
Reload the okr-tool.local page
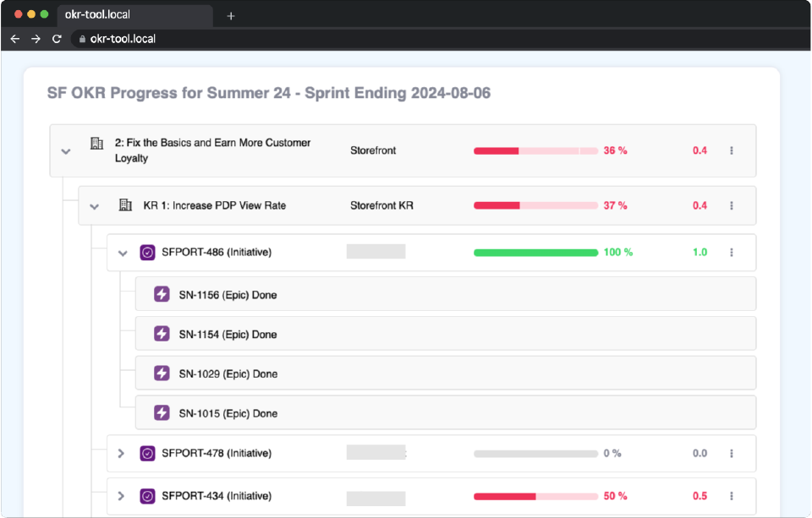pyautogui.click(x=57, y=39)
